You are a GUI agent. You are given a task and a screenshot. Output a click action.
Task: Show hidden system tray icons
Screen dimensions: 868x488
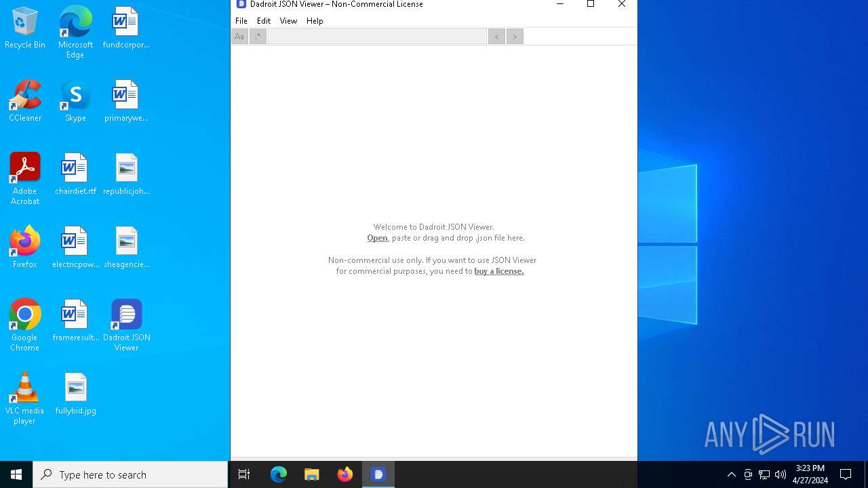pos(732,474)
